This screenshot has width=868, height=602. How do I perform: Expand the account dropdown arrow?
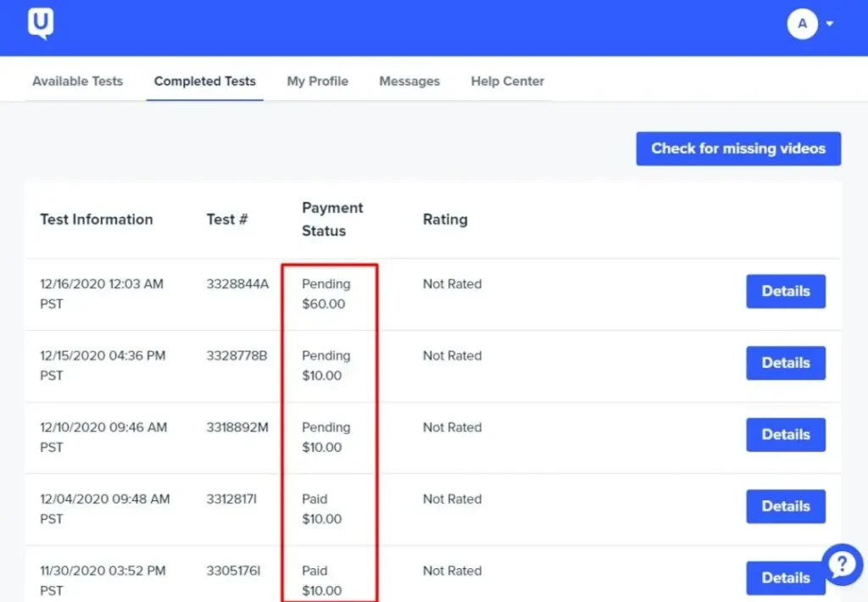tap(829, 24)
